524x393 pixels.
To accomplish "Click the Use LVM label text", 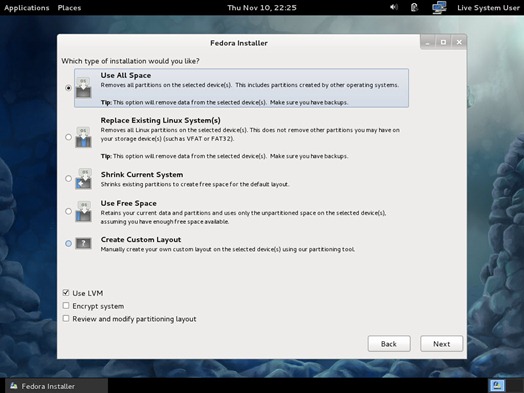I will (88, 293).
